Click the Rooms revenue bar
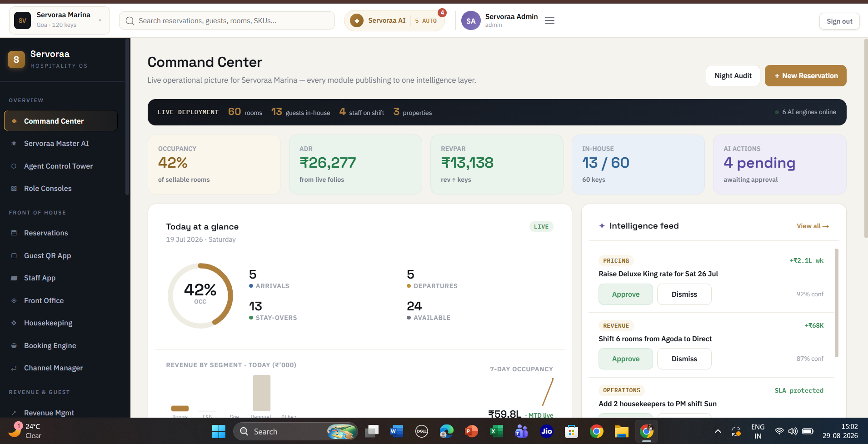This screenshot has height=444, width=868. (180, 409)
